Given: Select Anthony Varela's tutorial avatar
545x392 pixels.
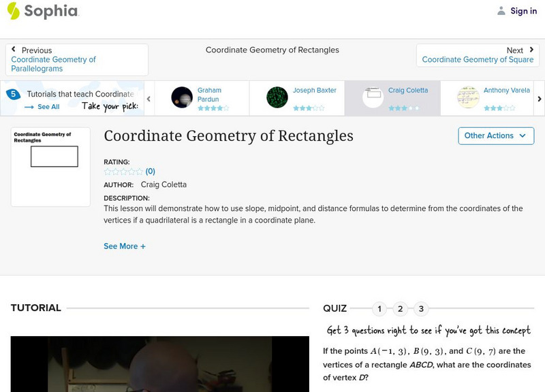Looking at the screenshot, I should pyautogui.click(x=468, y=97).
